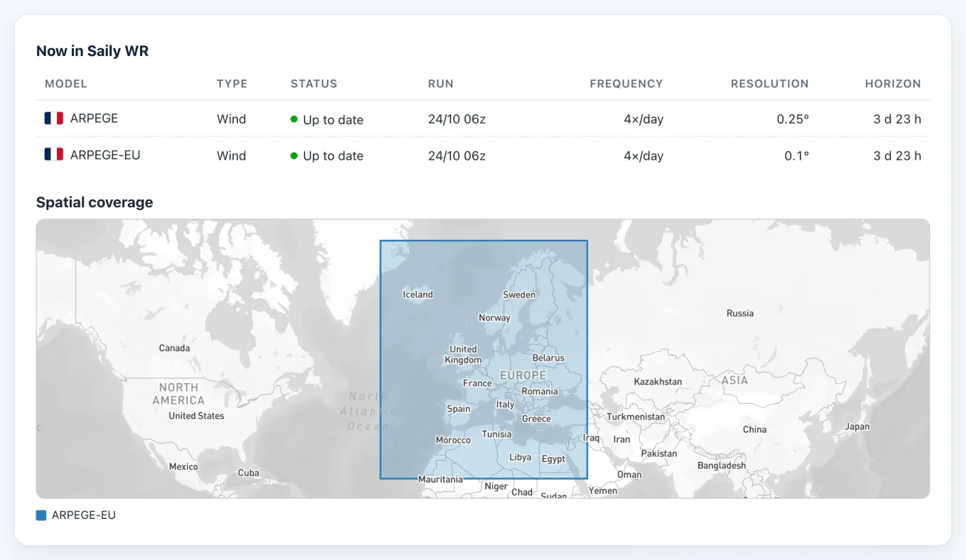Click the STATUS column header
Image resolution: width=966 pixels, height=560 pixels.
coord(314,84)
